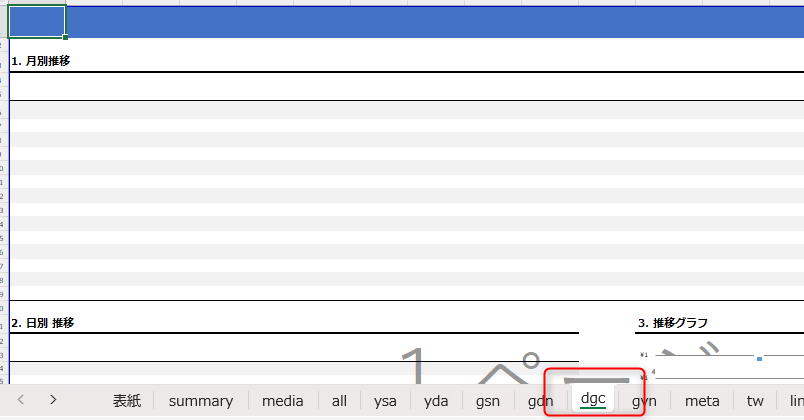Viewport: 804px width, 420px height.
Task: Switch to the summary sheet tab
Action: (x=201, y=401)
